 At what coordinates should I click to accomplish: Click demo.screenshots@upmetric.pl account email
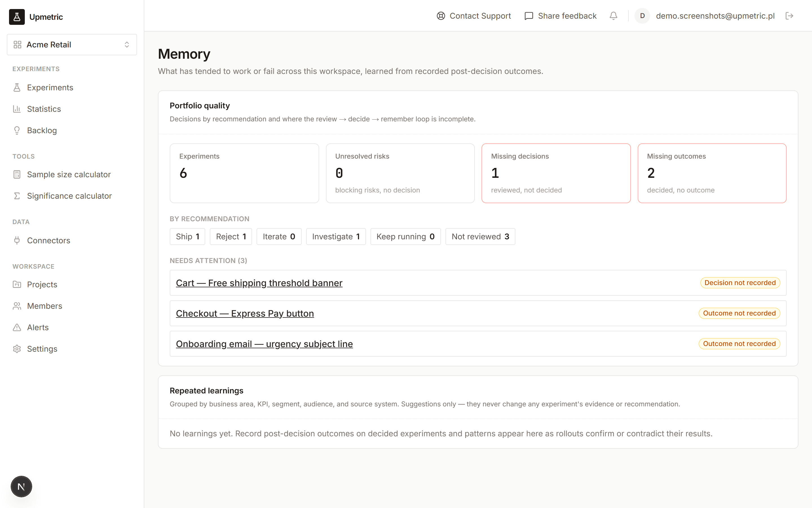tap(715, 16)
